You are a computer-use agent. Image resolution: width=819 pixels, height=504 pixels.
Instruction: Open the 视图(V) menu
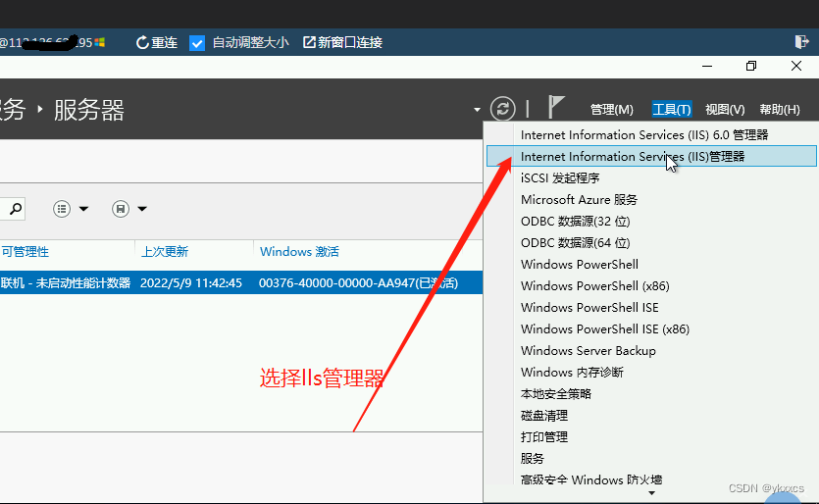[x=725, y=109]
